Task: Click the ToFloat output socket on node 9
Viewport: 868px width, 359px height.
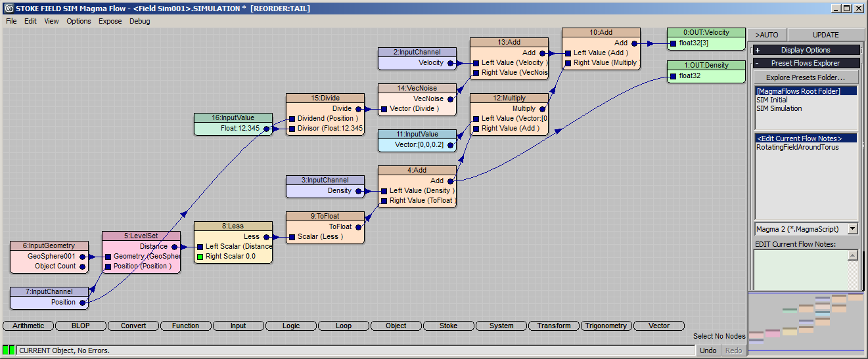Action: click(x=359, y=227)
